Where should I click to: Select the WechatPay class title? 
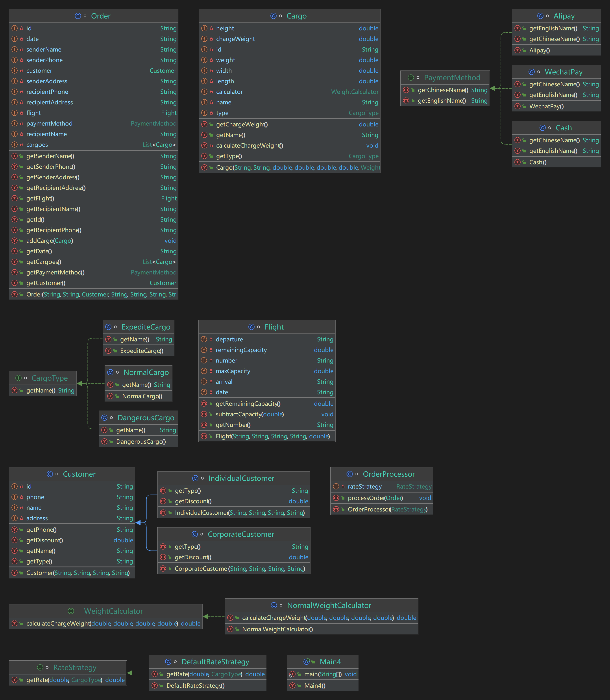[563, 72]
